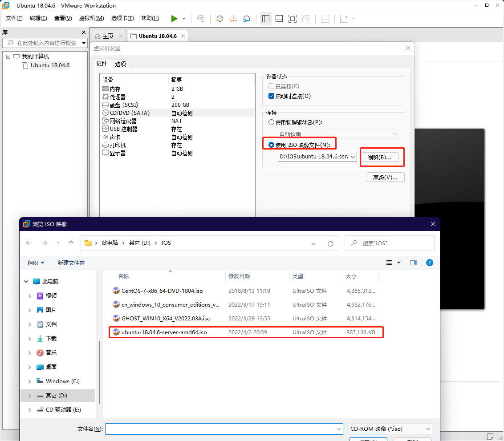This screenshot has width=504, height=441.
Task: Open the ISO path combo box dropdown
Action: point(353,157)
